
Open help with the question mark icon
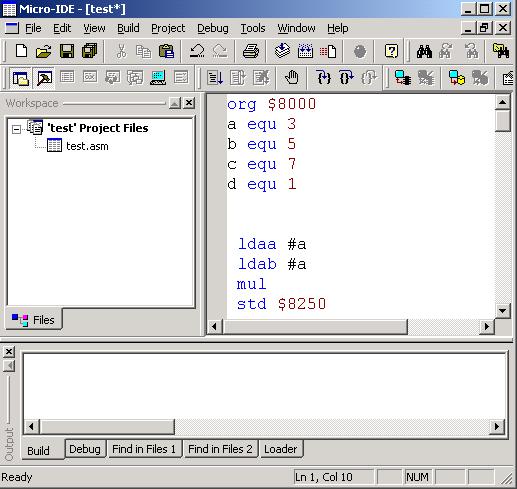[391, 51]
